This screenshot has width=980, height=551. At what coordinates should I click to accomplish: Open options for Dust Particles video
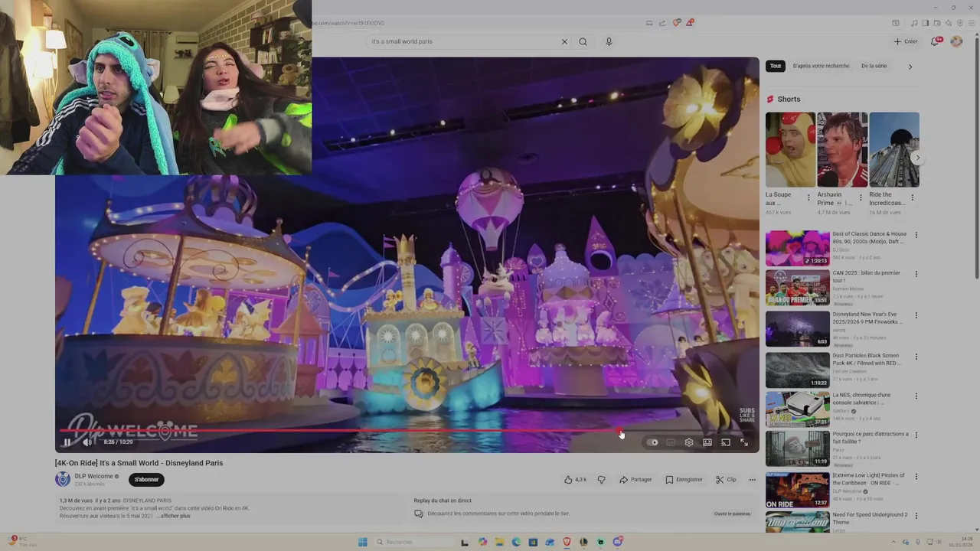click(916, 357)
